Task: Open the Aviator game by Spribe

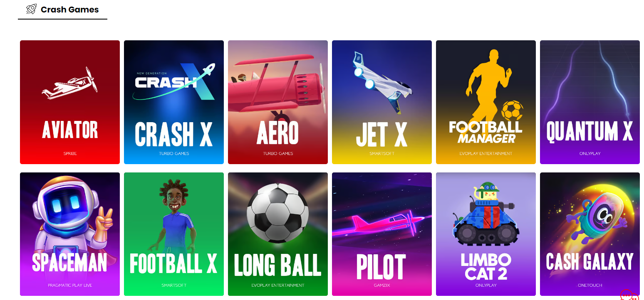Action: pyautogui.click(x=70, y=102)
